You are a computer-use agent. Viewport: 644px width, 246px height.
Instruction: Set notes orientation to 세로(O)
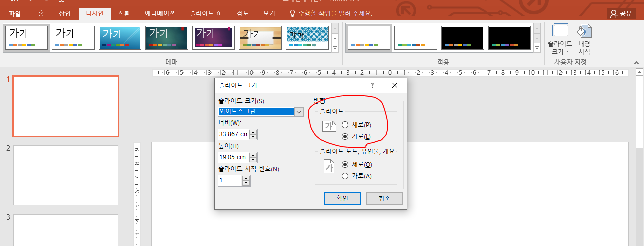tap(357, 164)
